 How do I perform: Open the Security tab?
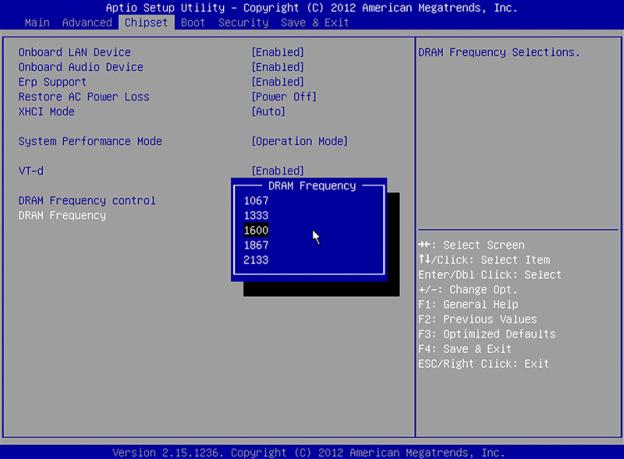pos(243,23)
